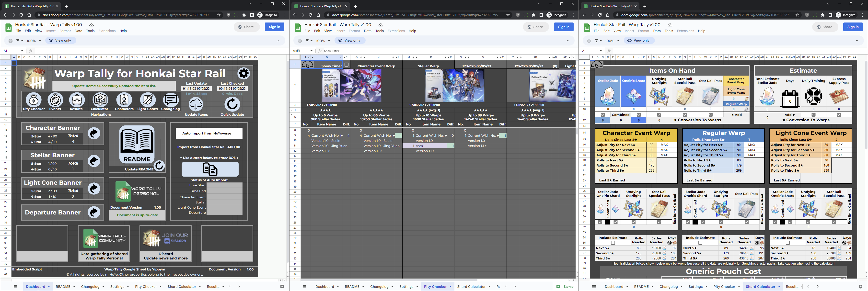Click Share button in middle window
The image size is (868, 291).
tap(535, 27)
